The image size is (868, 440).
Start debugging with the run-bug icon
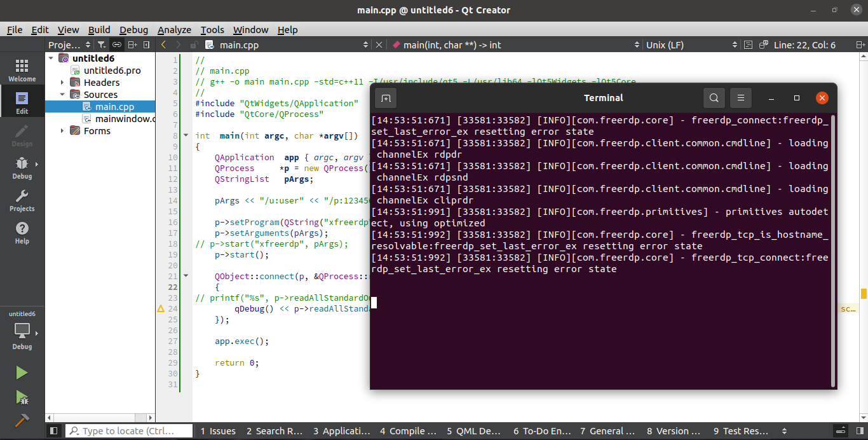(22, 397)
